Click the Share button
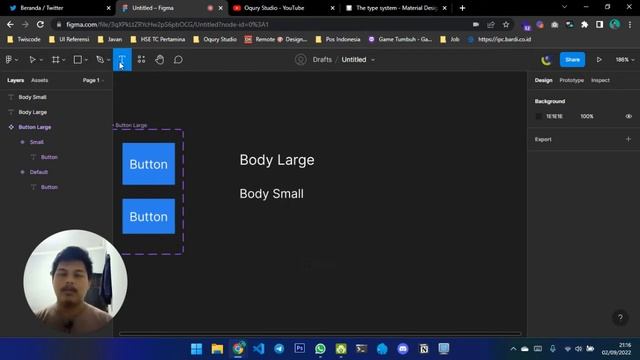 tap(572, 60)
